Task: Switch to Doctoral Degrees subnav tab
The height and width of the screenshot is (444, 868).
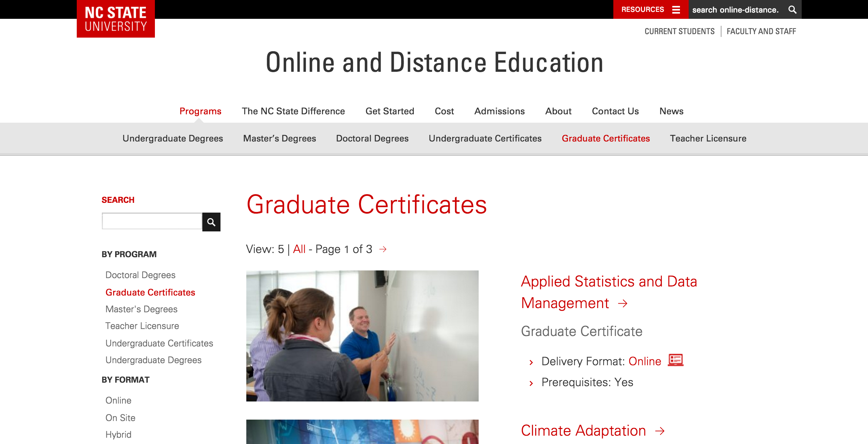Action: (x=372, y=138)
